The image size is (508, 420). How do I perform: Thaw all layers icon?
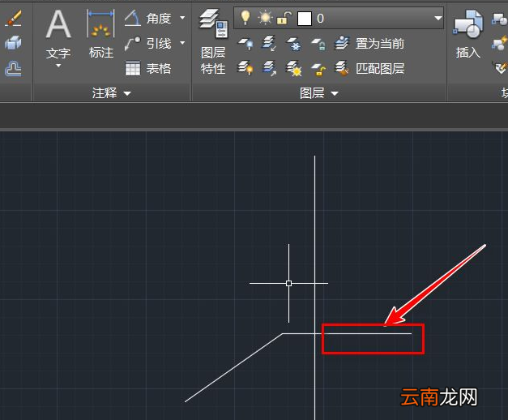tap(293, 68)
